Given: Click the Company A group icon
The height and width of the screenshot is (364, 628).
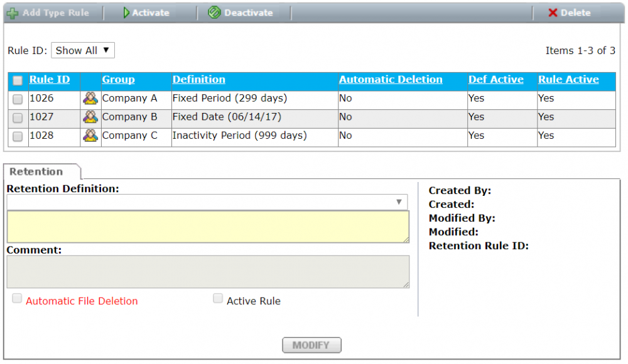Looking at the screenshot, I should [x=90, y=99].
